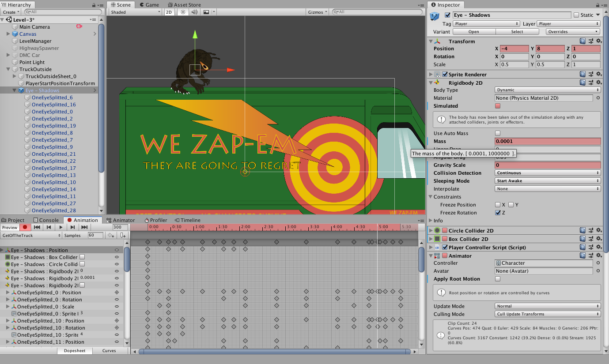Toggle scene lighting sun icon
The width and height of the screenshot is (609, 364).
coord(183,12)
